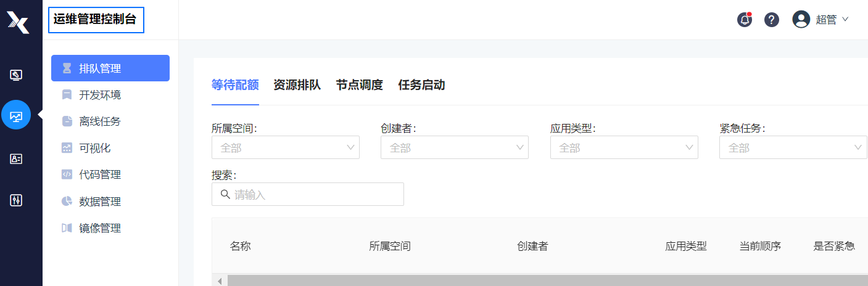The height and width of the screenshot is (286, 868).
Task: Open the 紧急任务 dropdown
Action: (793, 147)
